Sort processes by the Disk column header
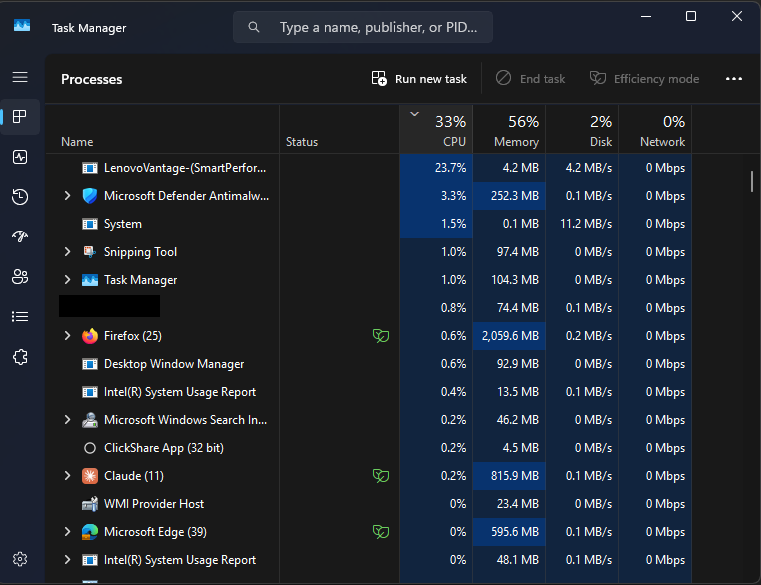Image resolution: width=761 pixels, height=585 pixels. 582,130
